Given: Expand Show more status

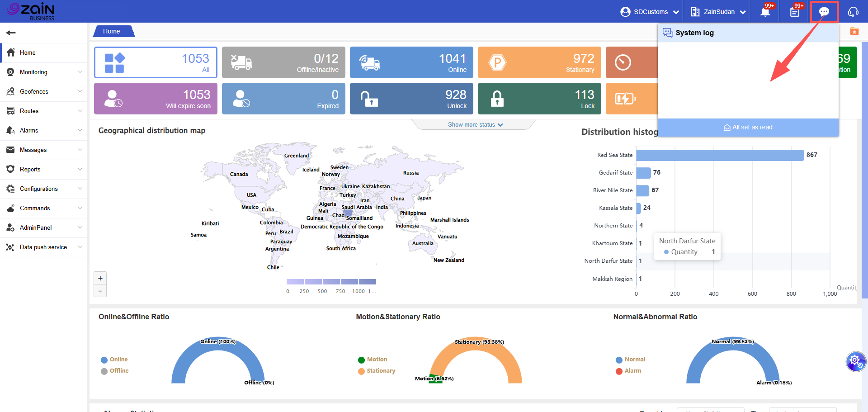Looking at the screenshot, I should point(475,125).
